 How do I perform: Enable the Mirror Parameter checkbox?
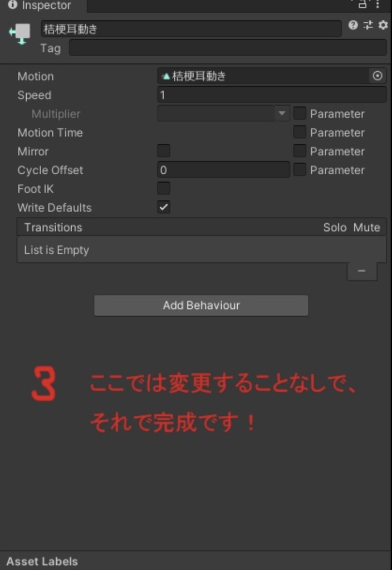300,150
